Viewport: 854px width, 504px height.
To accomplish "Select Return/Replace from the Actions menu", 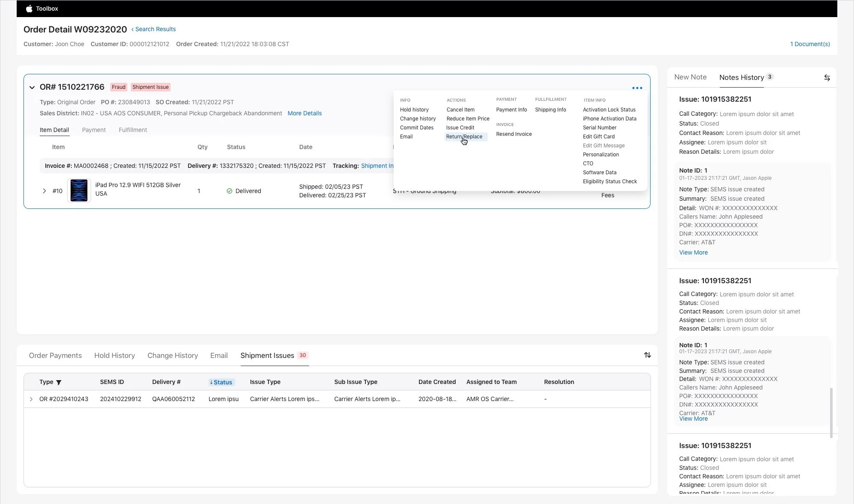I will click(464, 137).
